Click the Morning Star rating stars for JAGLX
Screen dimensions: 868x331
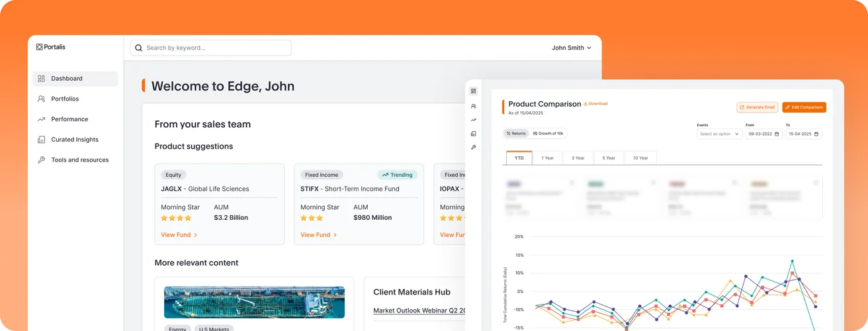[176, 218]
